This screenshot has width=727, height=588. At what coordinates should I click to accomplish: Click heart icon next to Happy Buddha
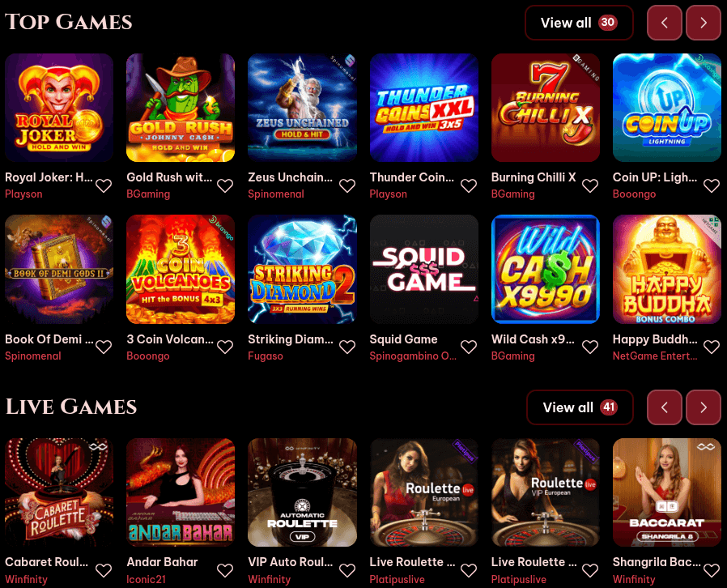712,347
